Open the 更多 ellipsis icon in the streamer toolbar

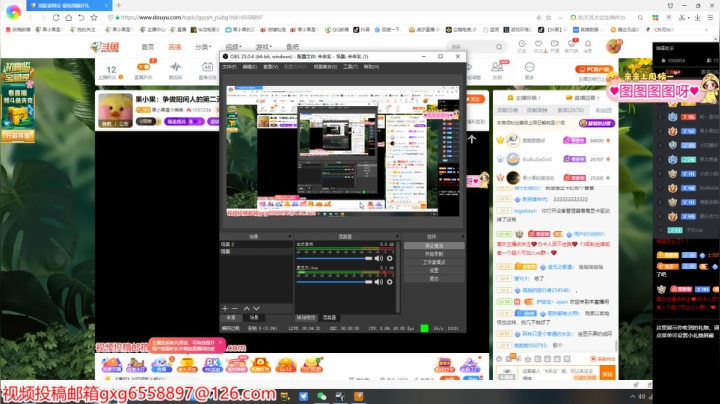[529, 67]
